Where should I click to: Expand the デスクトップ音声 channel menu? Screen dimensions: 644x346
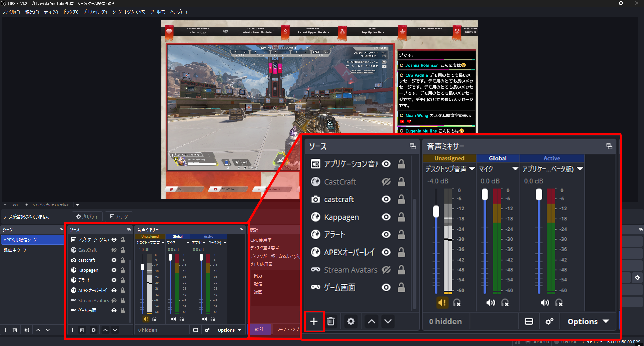coord(163,242)
